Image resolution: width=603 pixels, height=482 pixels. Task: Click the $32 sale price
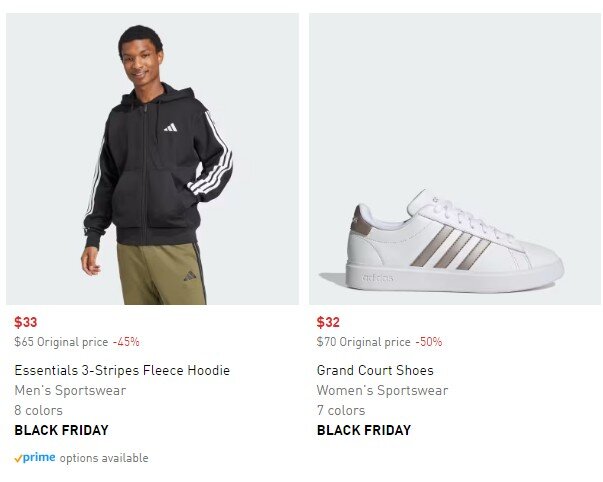(x=328, y=322)
